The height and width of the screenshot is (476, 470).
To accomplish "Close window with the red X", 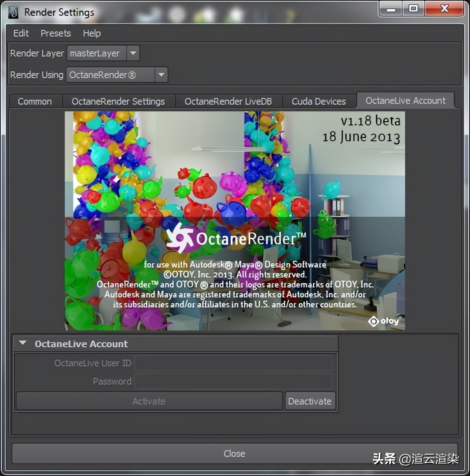I will tap(444, 9).
